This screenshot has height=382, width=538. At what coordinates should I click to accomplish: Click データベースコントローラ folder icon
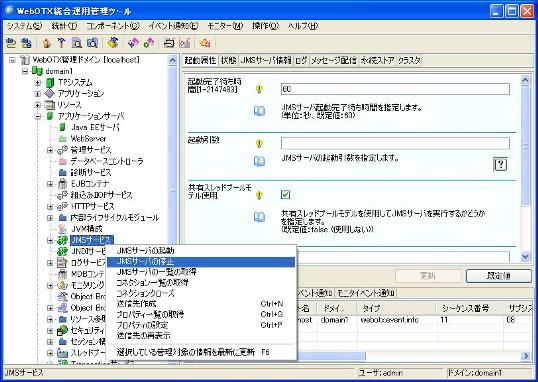click(62, 161)
